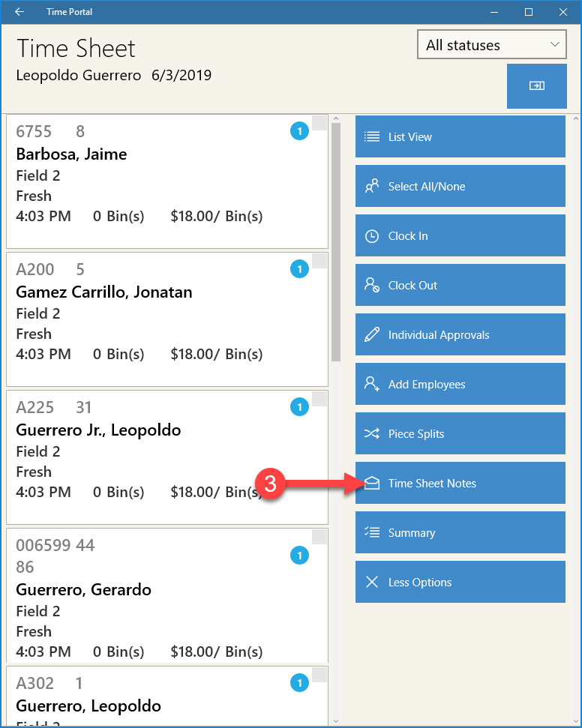
Task: Click the Clock Out button
Action: (x=460, y=285)
